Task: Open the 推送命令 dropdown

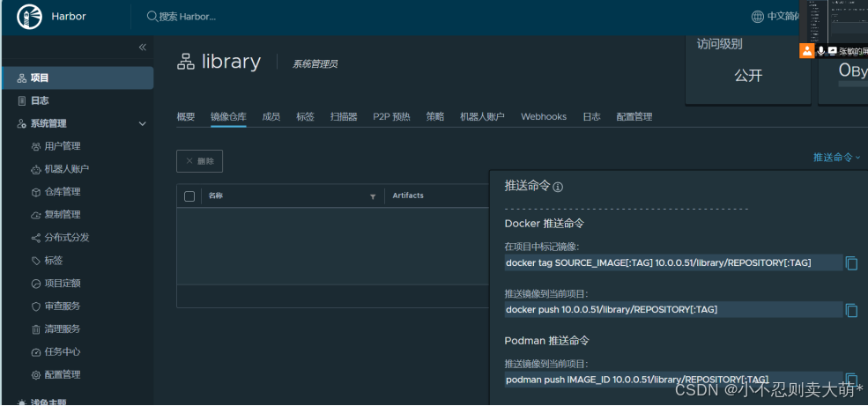Action: (x=837, y=158)
